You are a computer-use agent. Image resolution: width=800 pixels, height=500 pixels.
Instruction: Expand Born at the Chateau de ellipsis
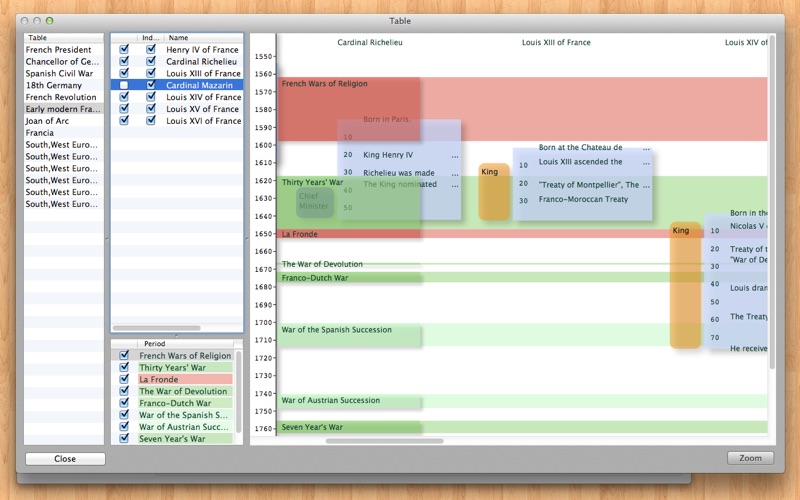click(x=646, y=148)
